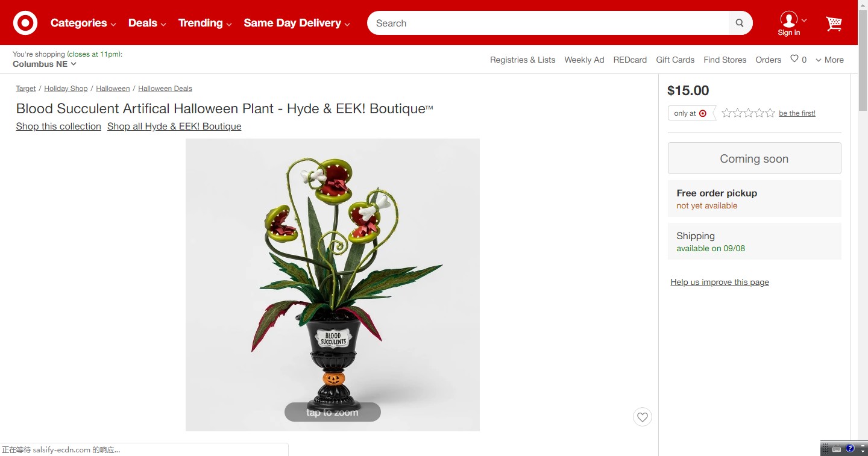
Task: Click the Coming soon button
Action: pyautogui.click(x=754, y=158)
